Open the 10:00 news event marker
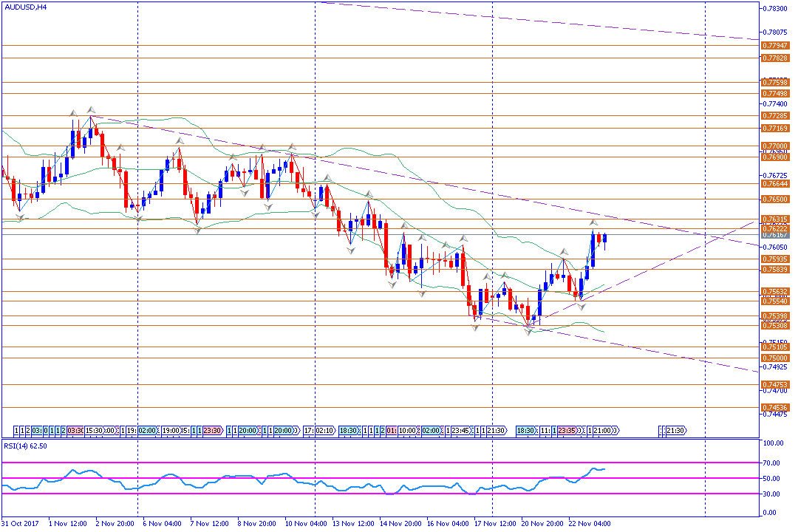This screenshot has height=532, width=798. pyautogui.click(x=407, y=432)
